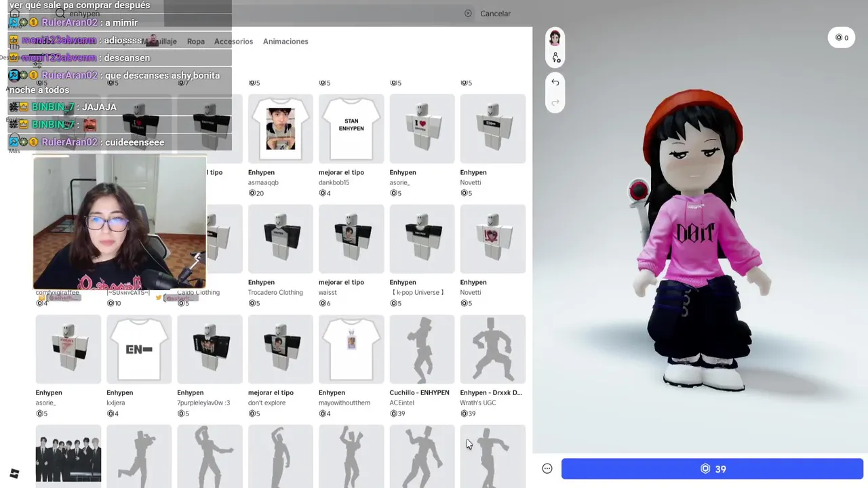Click creator name asmaaqqb

coord(263,182)
